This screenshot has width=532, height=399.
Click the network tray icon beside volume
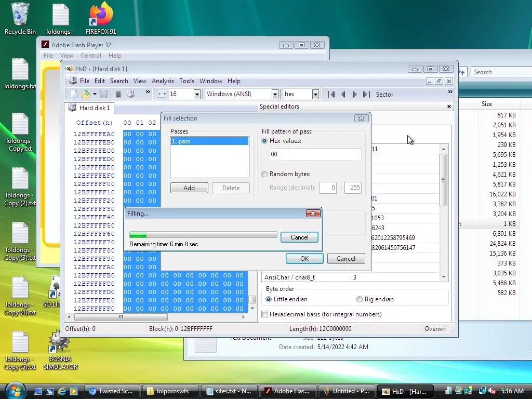pos(482,391)
